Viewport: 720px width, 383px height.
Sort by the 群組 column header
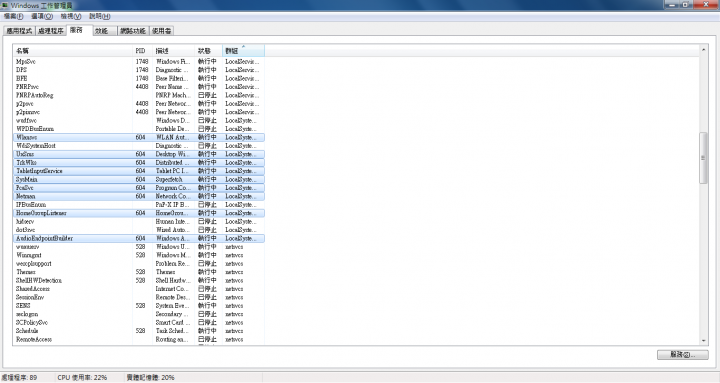click(243, 51)
